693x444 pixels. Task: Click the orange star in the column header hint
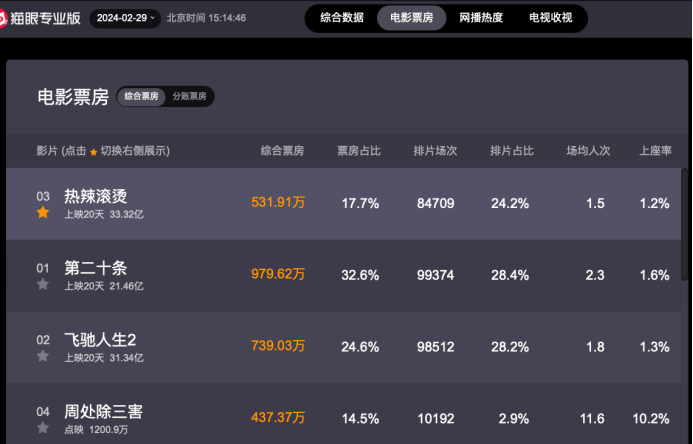point(93,152)
